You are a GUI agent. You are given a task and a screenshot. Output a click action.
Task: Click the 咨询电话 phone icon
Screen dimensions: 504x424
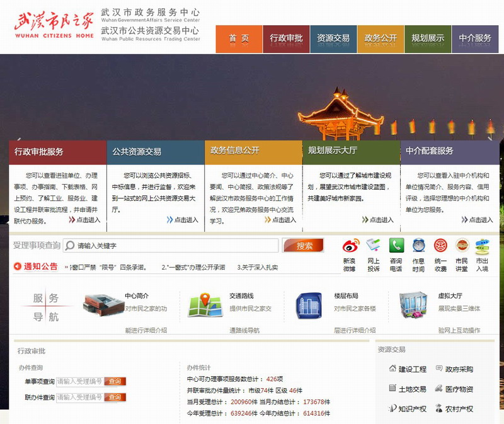396,246
